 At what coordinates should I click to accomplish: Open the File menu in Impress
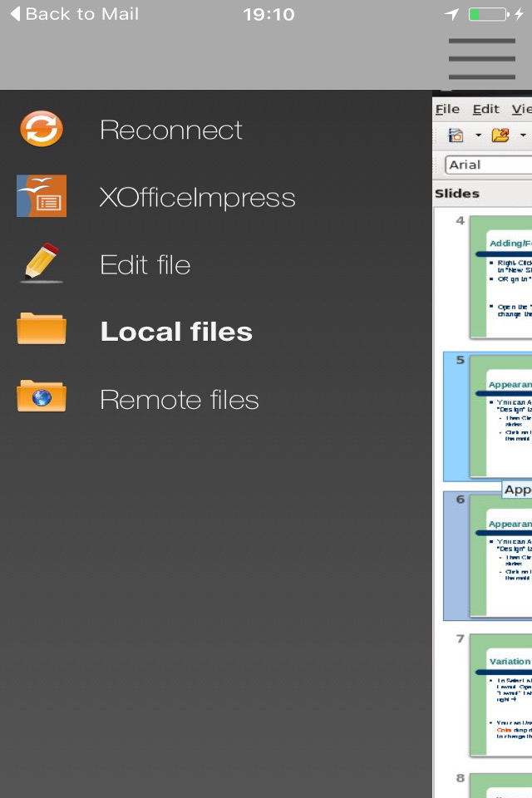click(447, 110)
